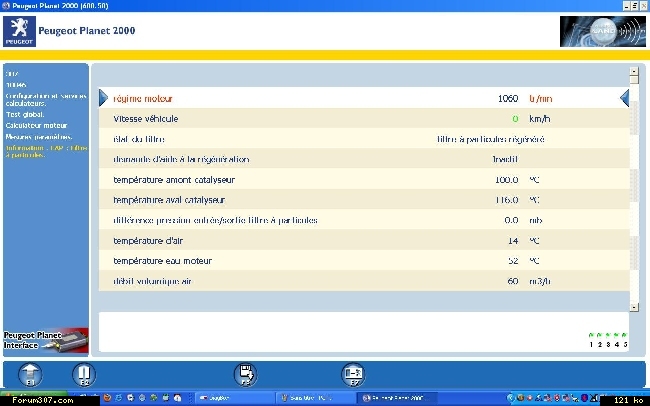The height and width of the screenshot is (406, 650).
Task: Click the top-right banner image
Action: click(602, 31)
